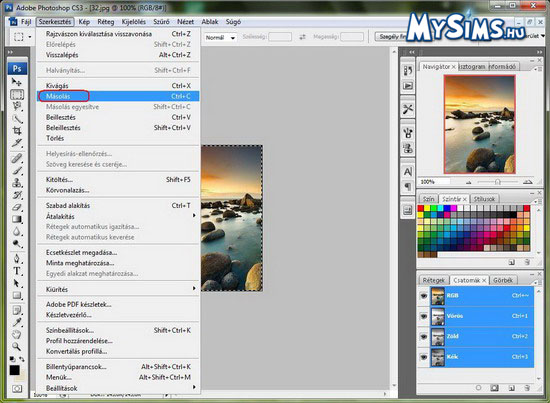Viewport: 550px width, 403px height.
Task: Select the Type tool
Action: tap(17, 271)
